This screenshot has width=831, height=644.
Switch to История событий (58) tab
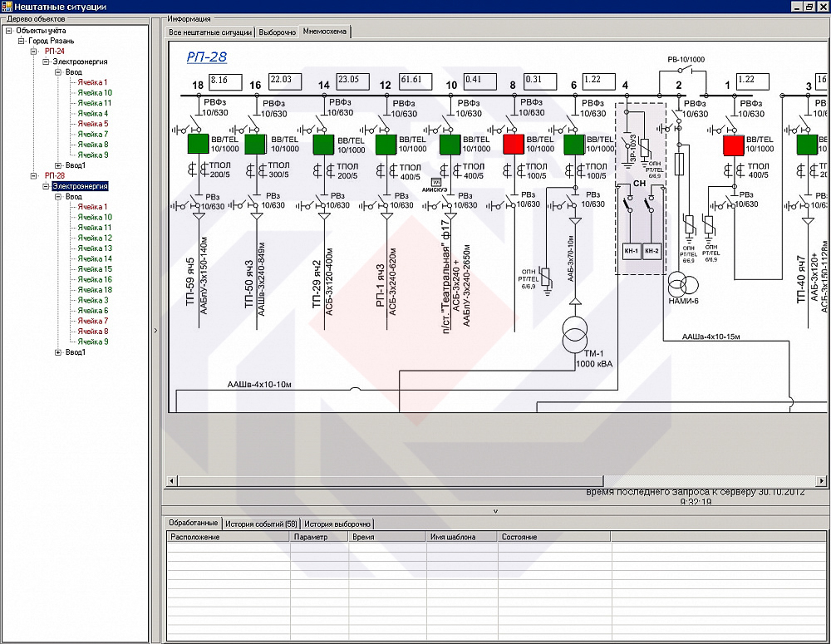click(261, 524)
